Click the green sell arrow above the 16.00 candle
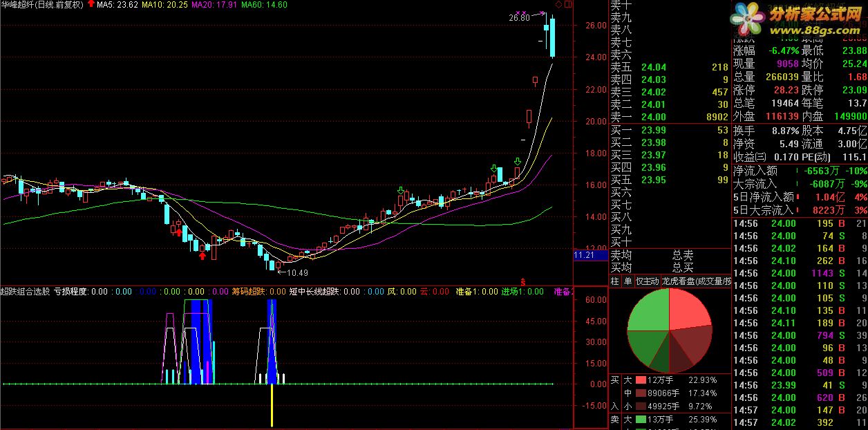 coord(401,189)
